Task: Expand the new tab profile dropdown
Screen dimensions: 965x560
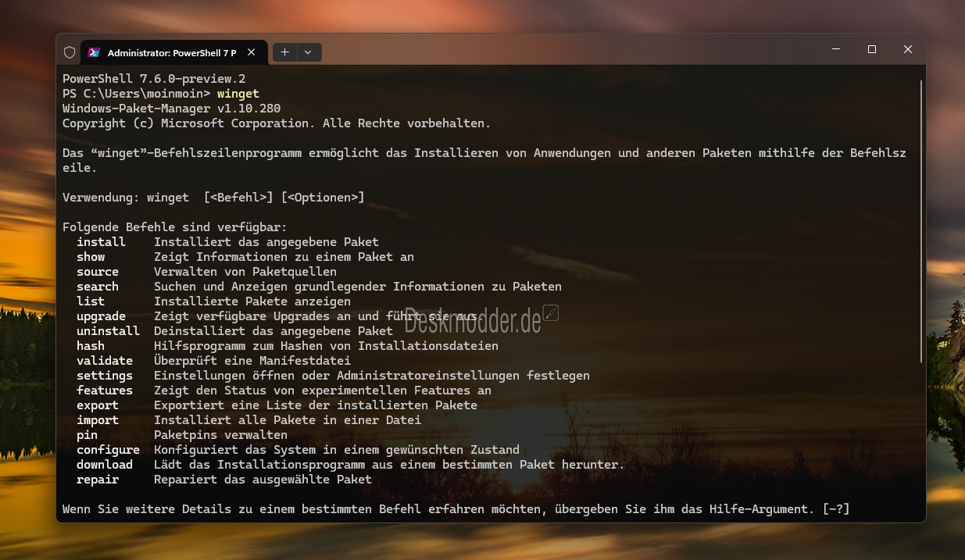Action: (308, 52)
